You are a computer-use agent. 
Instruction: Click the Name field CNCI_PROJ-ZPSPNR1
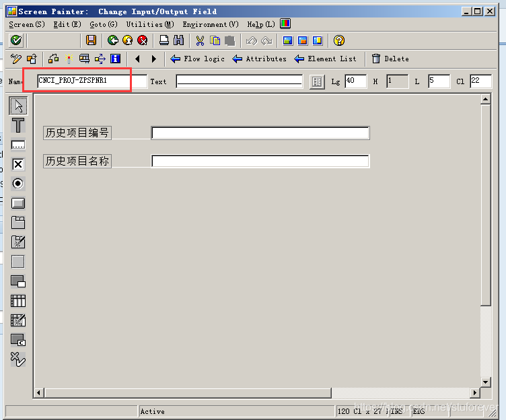(92, 81)
